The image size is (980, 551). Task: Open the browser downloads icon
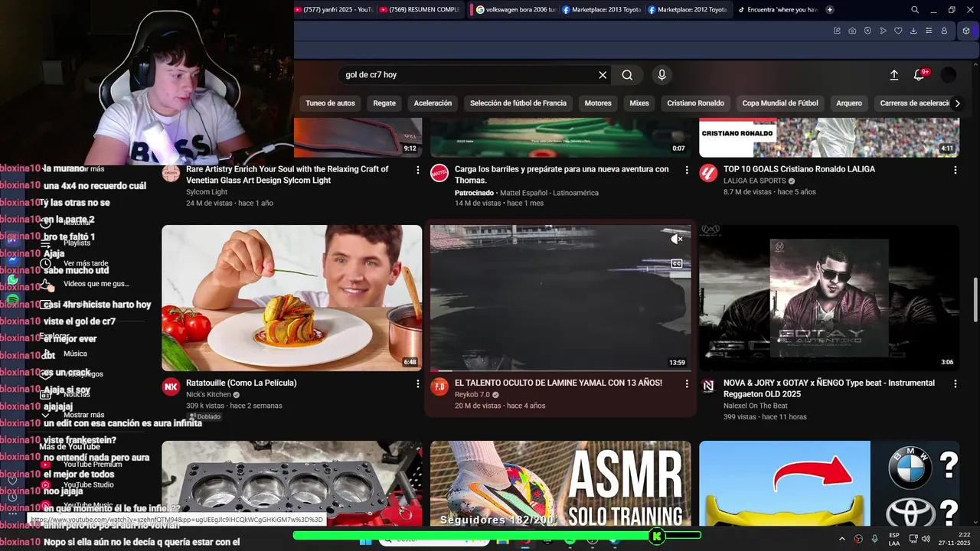point(913,31)
